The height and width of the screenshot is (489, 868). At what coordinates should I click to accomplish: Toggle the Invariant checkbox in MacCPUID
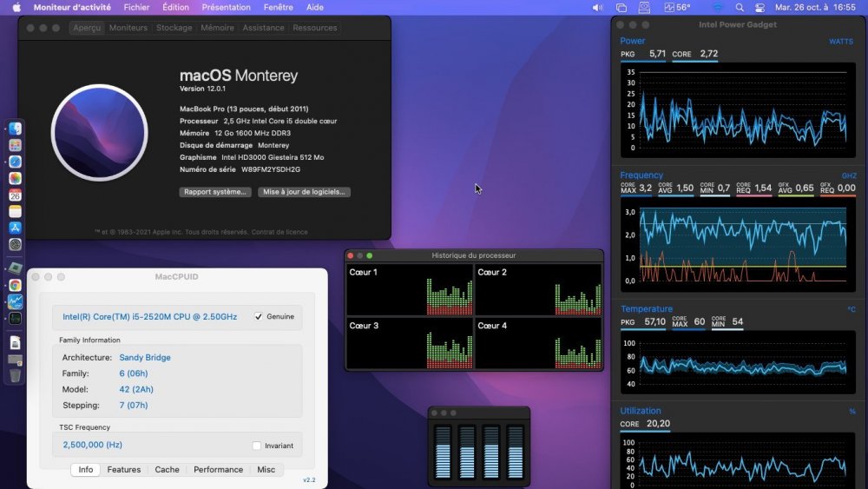coord(256,446)
